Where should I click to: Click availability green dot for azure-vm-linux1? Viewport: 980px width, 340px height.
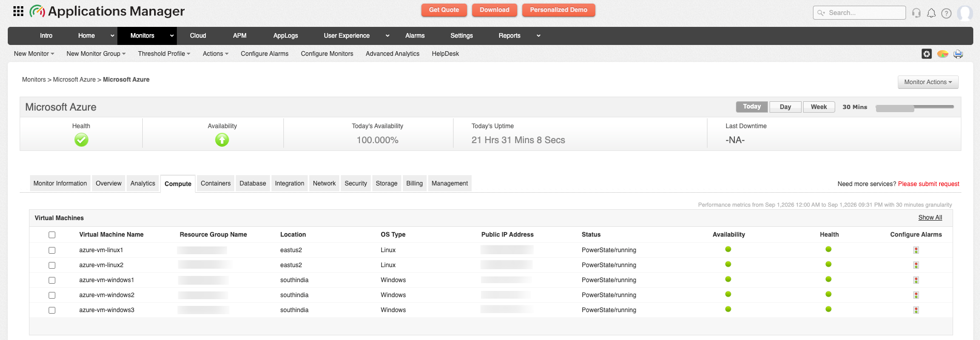(x=728, y=249)
